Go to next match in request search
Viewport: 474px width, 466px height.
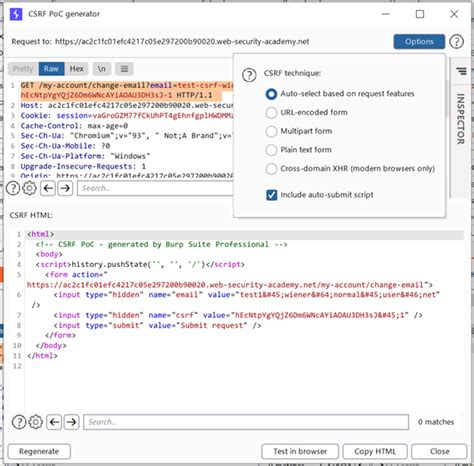(65, 188)
